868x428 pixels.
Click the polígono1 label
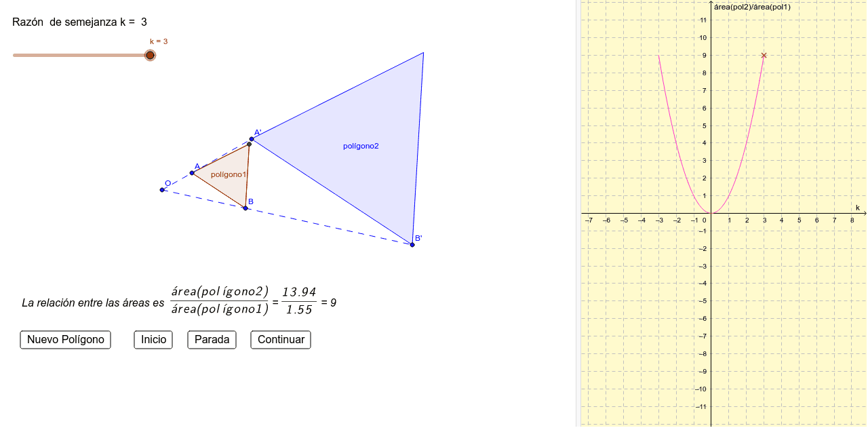click(x=229, y=174)
